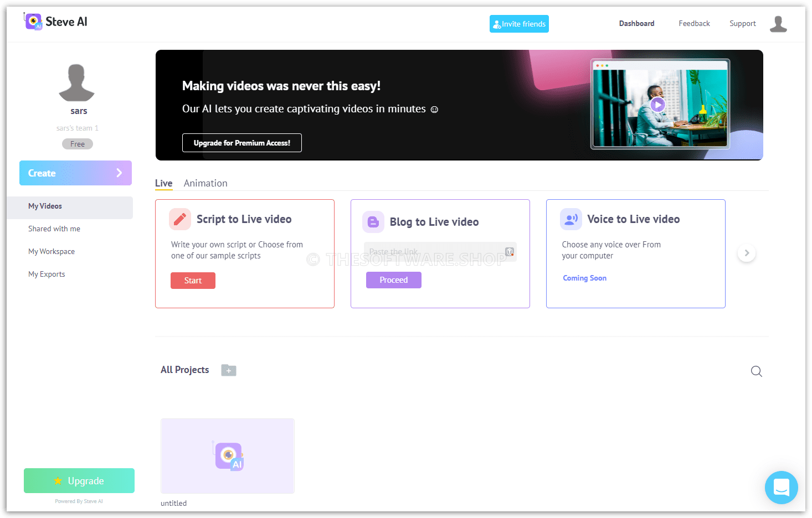The image size is (812, 518).
Task: Switch to the Live tab
Action: pos(164,183)
